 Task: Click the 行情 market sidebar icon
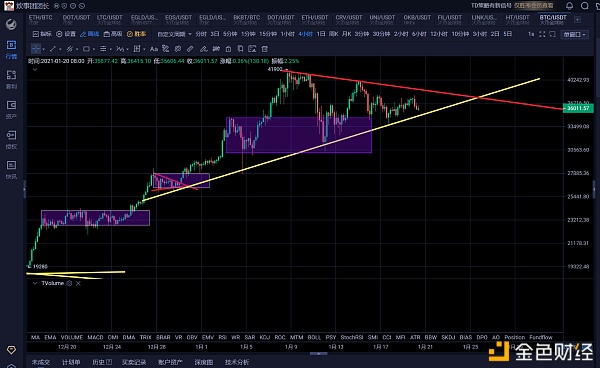[11, 50]
